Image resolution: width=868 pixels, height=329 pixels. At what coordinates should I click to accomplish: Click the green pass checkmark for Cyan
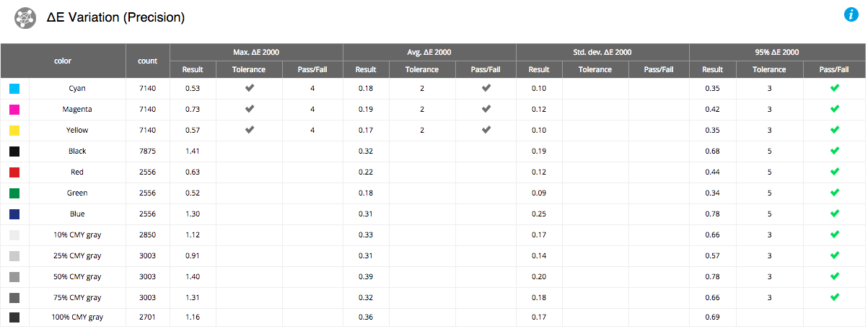click(x=835, y=88)
